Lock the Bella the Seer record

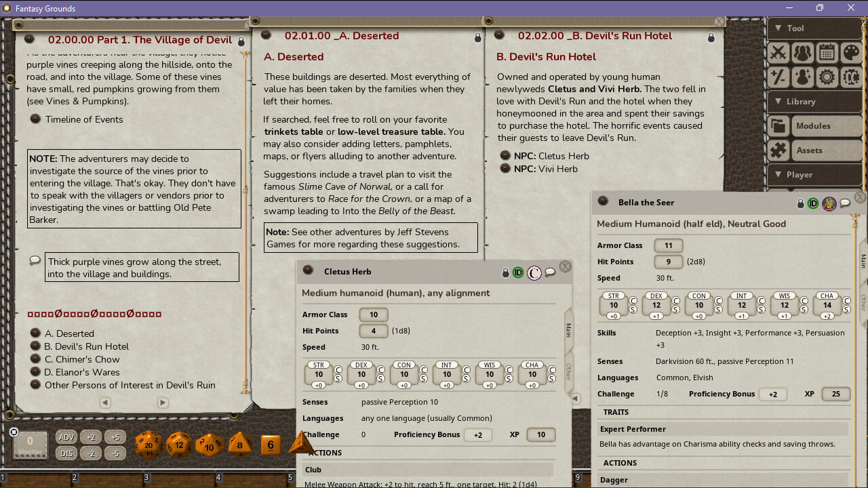click(801, 203)
